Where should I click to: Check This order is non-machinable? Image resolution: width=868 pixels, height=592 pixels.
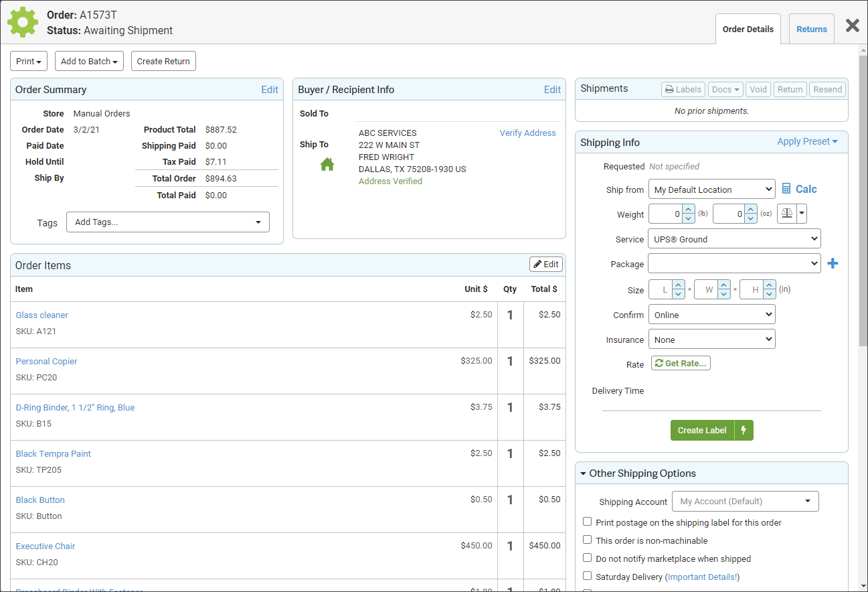587,540
